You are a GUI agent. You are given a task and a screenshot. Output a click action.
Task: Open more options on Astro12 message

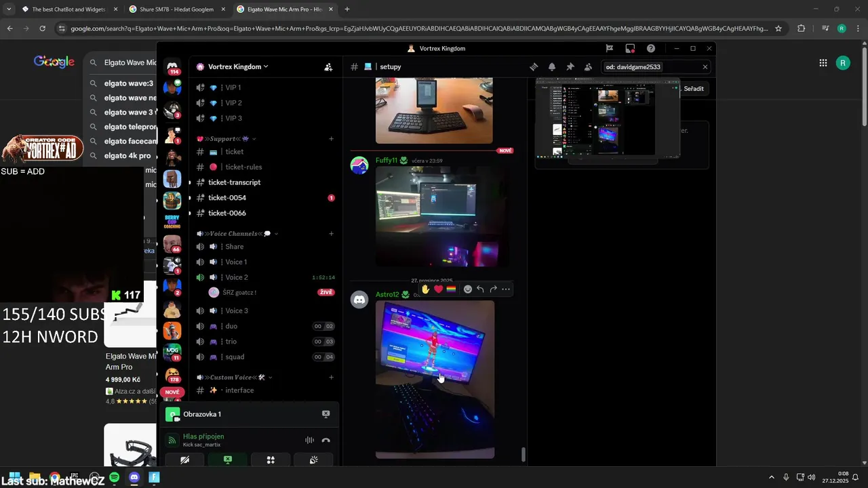[506, 289]
